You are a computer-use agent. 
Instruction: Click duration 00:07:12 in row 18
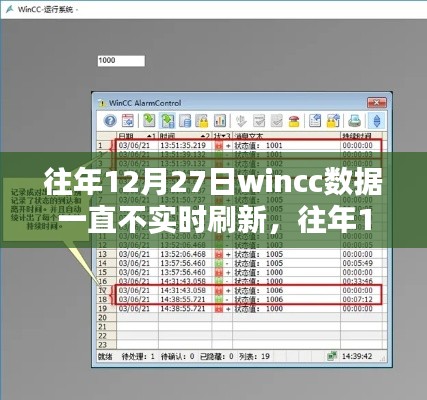(x=357, y=299)
